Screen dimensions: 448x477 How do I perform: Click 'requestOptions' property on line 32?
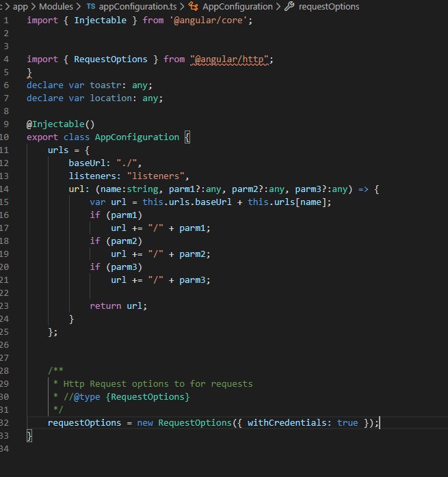tap(84, 423)
